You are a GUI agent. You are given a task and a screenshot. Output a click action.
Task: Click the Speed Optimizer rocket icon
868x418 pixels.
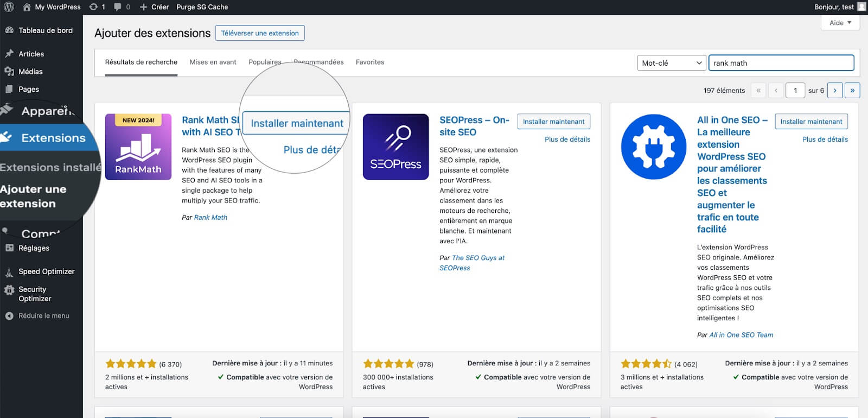click(9, 272)
